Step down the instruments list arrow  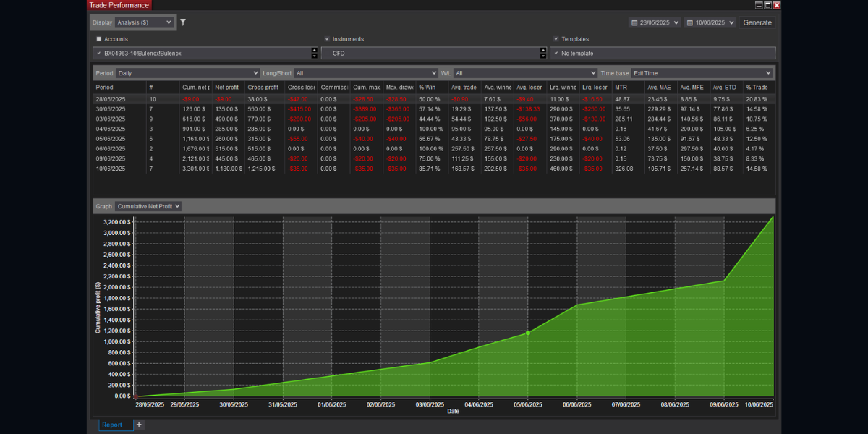(x=542, y=56)
